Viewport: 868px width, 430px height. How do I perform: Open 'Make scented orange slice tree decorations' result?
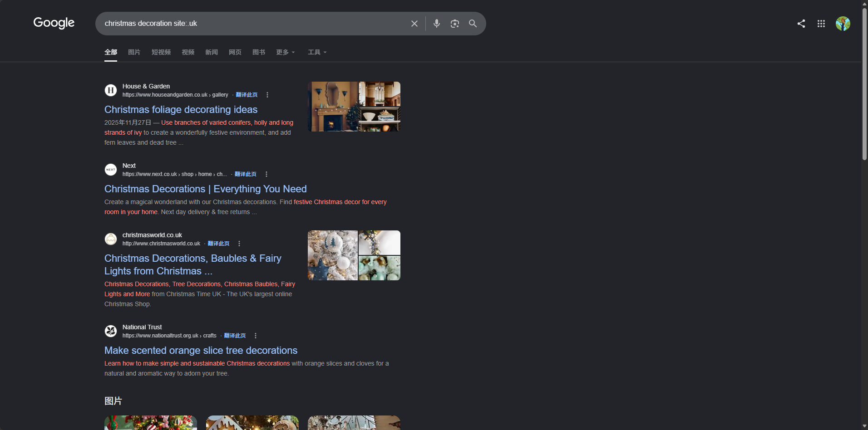[201, 351]
